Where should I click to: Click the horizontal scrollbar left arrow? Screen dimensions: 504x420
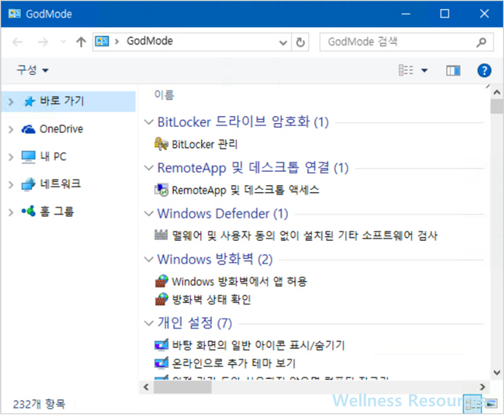pyautogui.click(x=146, y=387)
